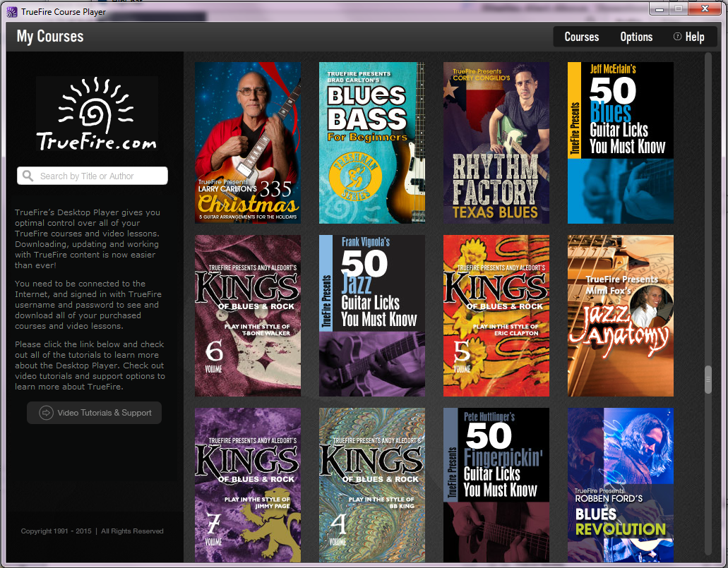
Task: Click the search magnifier icon
Action: click(28, 176)
